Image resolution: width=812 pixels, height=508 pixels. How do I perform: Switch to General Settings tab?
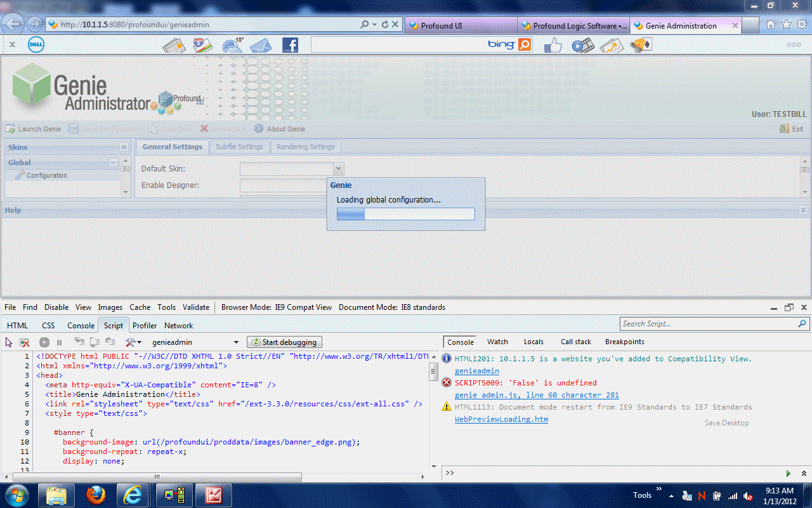(173, 147)
